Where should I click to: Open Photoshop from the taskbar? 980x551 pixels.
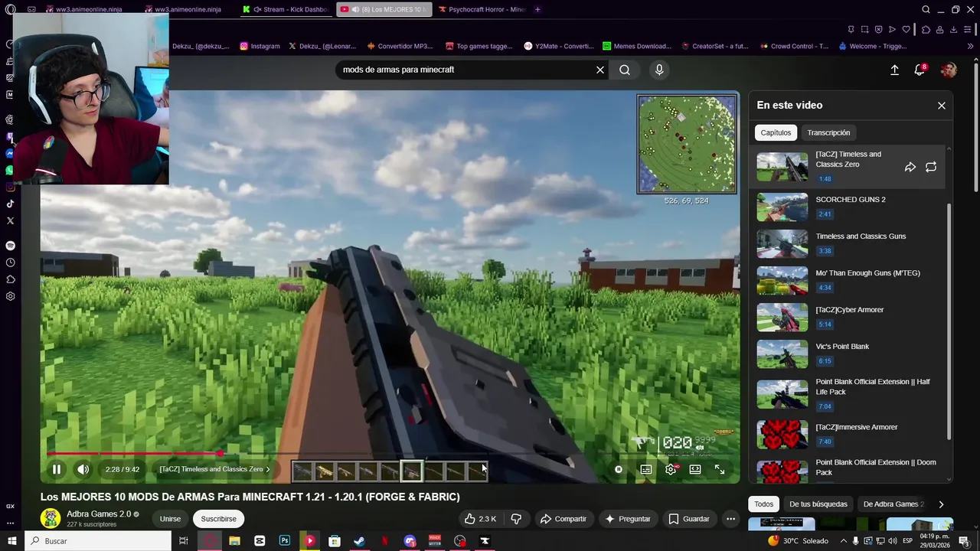tap(285, 541)
